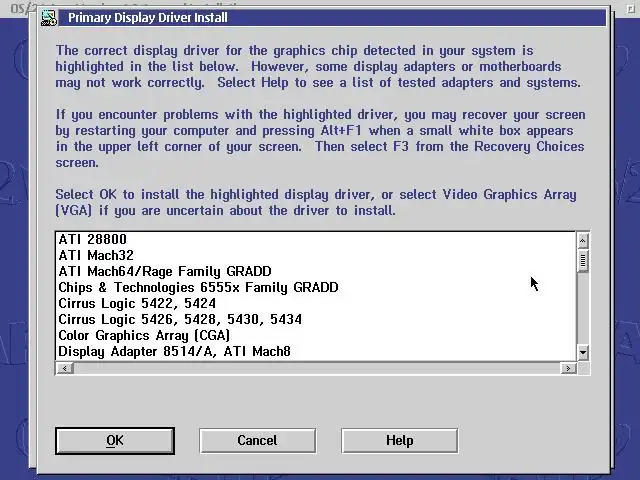Viewport: 640px width, 480px height.
Task: Select Cirrus Logic 5422, 5424
Action: [x=315, y=303]
